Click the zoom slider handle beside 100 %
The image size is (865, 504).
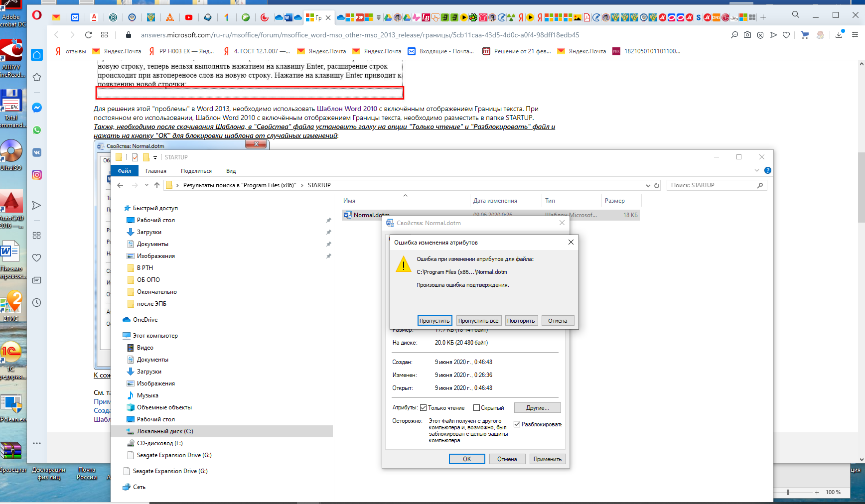click(x=788, y=492)
